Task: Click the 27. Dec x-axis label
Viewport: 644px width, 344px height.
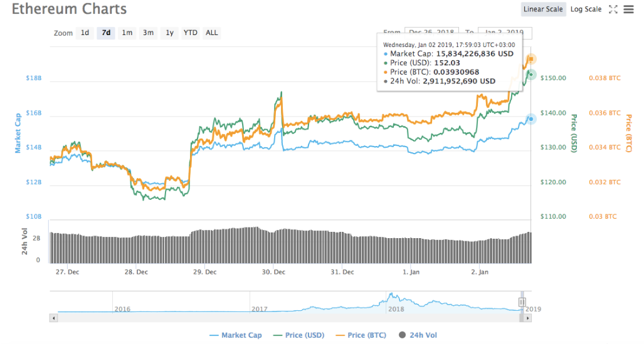Action: (68, 272)
